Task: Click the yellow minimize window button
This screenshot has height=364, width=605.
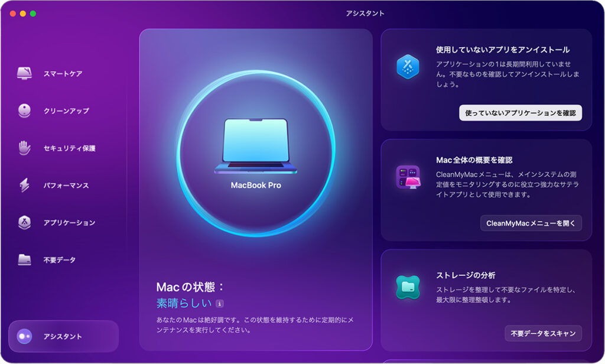Action: coord(23,14)
